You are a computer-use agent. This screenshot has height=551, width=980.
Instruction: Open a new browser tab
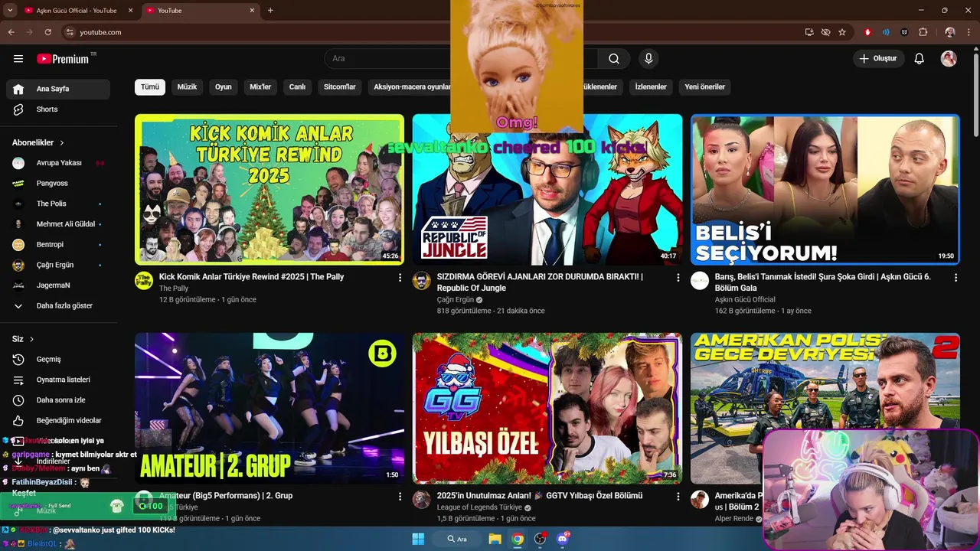(x=270, y=11)
